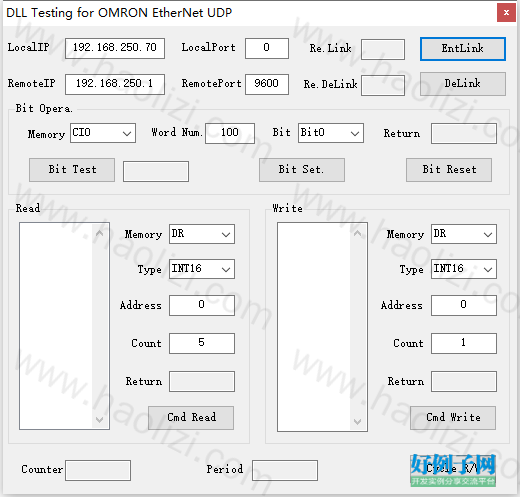
Task: Click the Write Return field
Action: (x=464, y=381)
